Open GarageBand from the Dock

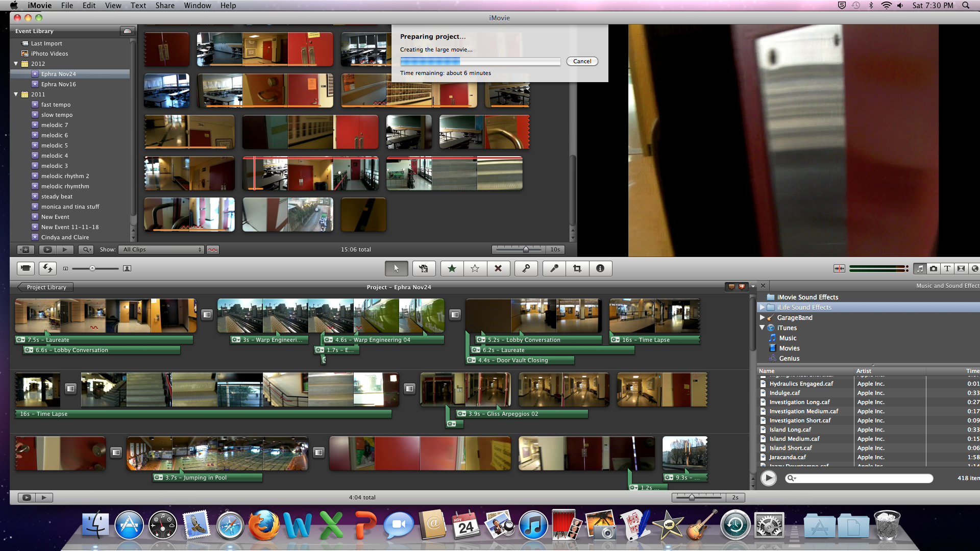pos(701,525)
